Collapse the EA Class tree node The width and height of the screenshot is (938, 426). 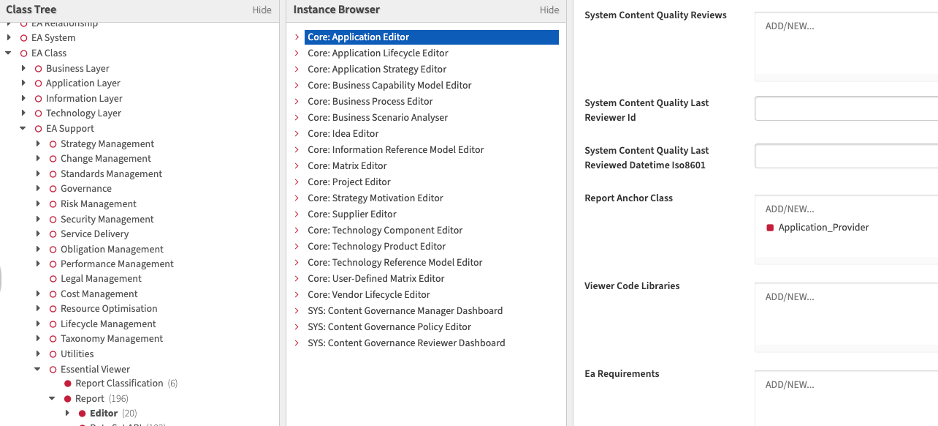click(8, 53)
